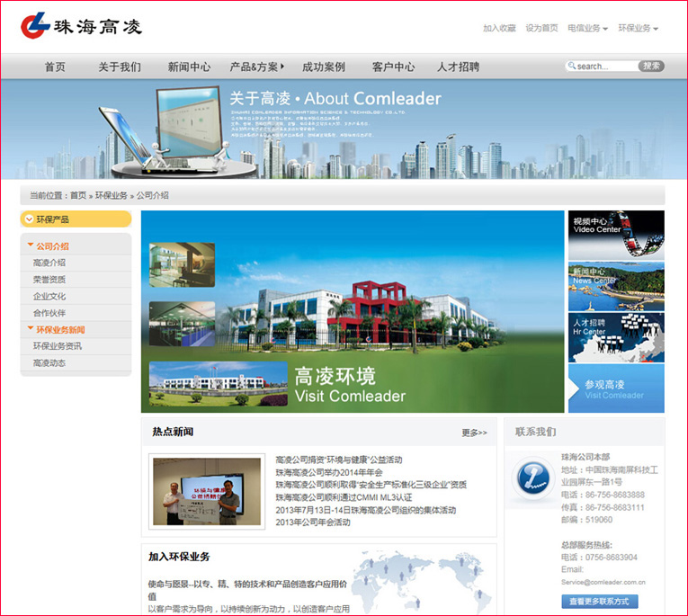Click the 热点新闻 heading
Screen dimensions: 688x616
tap(173, 432)
